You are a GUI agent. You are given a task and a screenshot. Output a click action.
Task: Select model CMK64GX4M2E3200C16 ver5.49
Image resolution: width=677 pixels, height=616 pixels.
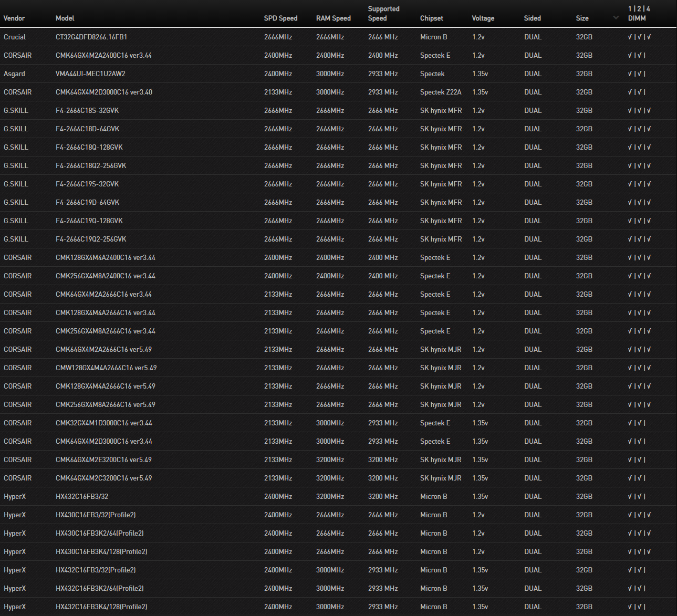pyautogui.click(x=104, y=460)
